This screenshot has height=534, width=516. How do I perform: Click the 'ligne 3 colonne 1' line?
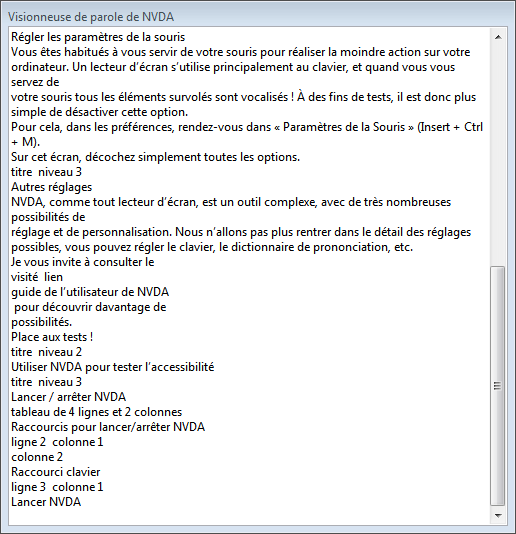pos(57,487)
